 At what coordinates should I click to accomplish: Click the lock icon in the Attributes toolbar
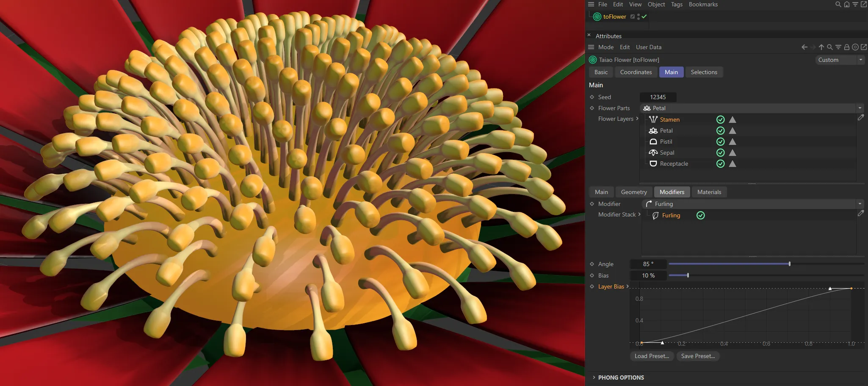tap(846, 47)
